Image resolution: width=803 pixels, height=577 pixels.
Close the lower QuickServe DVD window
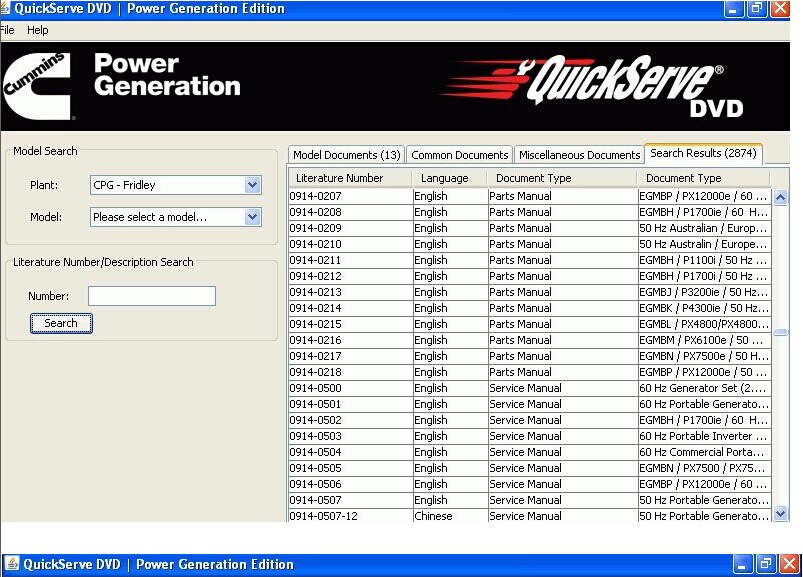[790, 565]
